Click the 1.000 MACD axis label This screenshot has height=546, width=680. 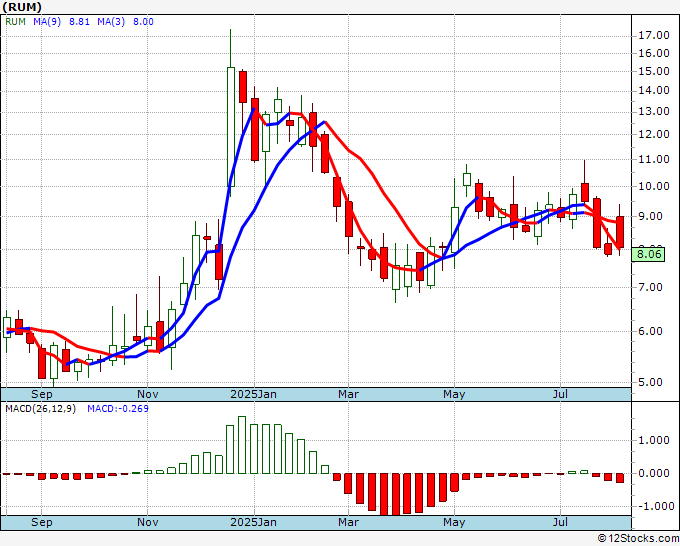(654, 441)
